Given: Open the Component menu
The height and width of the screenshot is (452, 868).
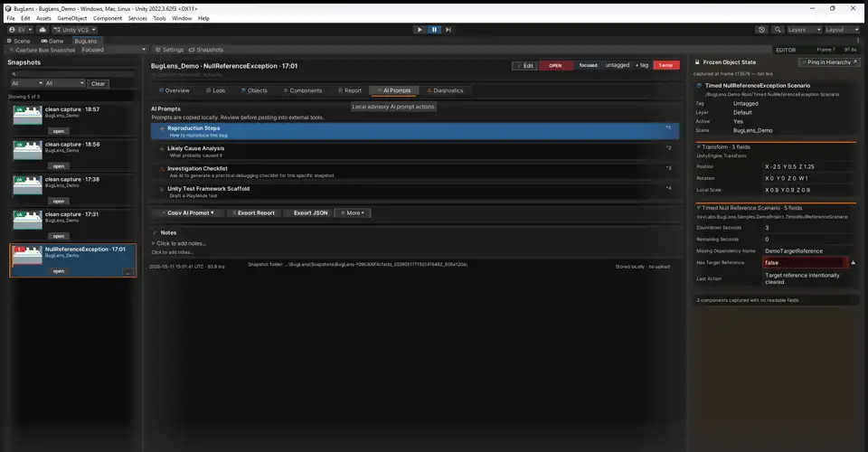Looking at the screenshot, I should [108, 18].
